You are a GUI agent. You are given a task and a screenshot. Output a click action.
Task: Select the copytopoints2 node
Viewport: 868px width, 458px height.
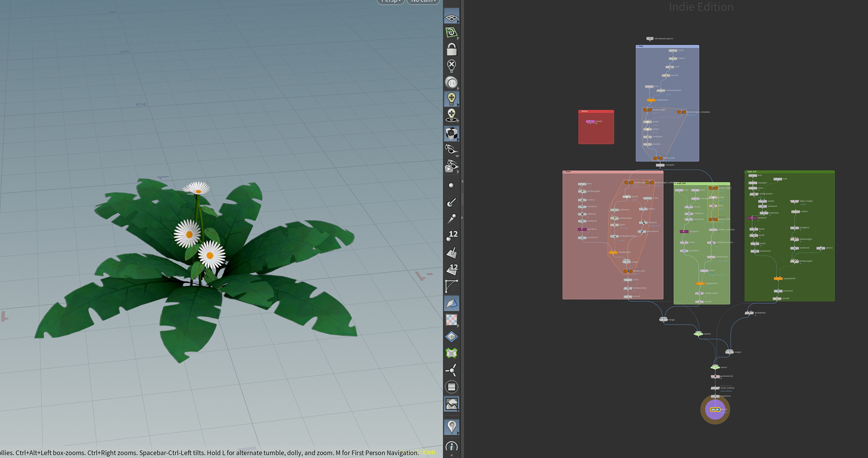(x=613, y=253)
